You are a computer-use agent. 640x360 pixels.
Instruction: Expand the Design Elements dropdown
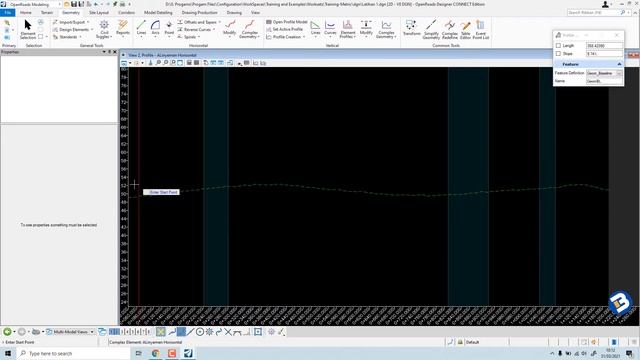pyautogui.click(x=73, y=29)
